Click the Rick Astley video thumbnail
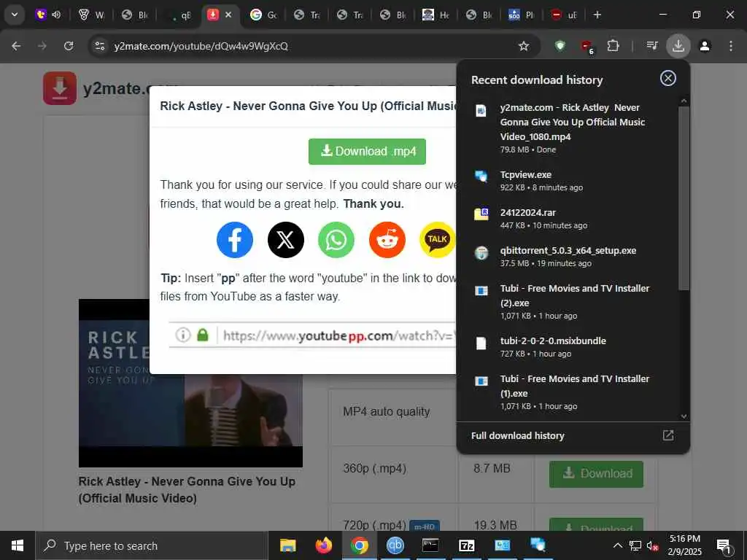Viewport: 747px width, 560px height. [x=190, y=383]
